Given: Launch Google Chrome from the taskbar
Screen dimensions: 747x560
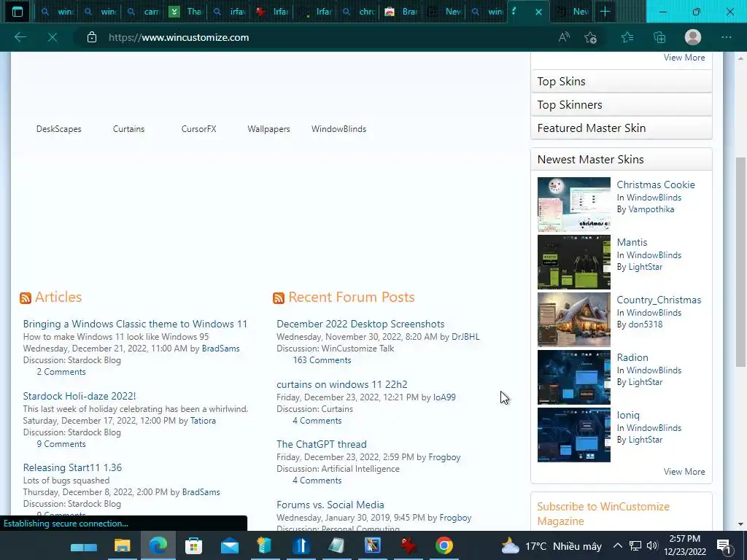Looking at the screenshot, I should (x=444, y=545).
